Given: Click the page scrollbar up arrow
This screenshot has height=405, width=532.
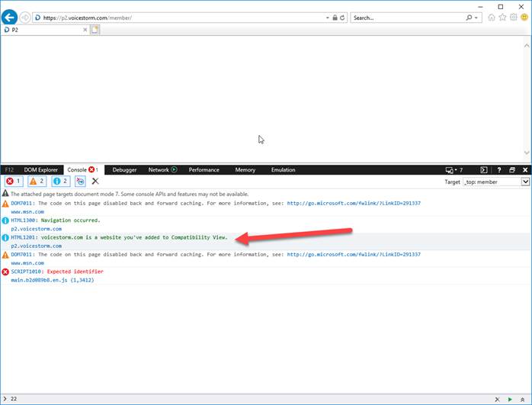Looking at the screenshot, I should tap(527, 46).
